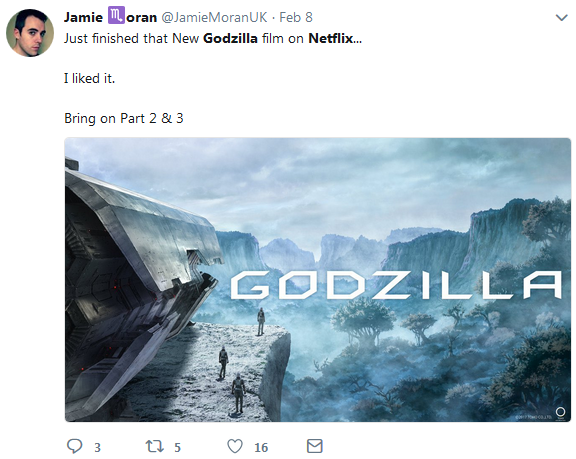The image size is (576, 459).
Task: Click the display name Jamie
Action: [x=83, y=17]
